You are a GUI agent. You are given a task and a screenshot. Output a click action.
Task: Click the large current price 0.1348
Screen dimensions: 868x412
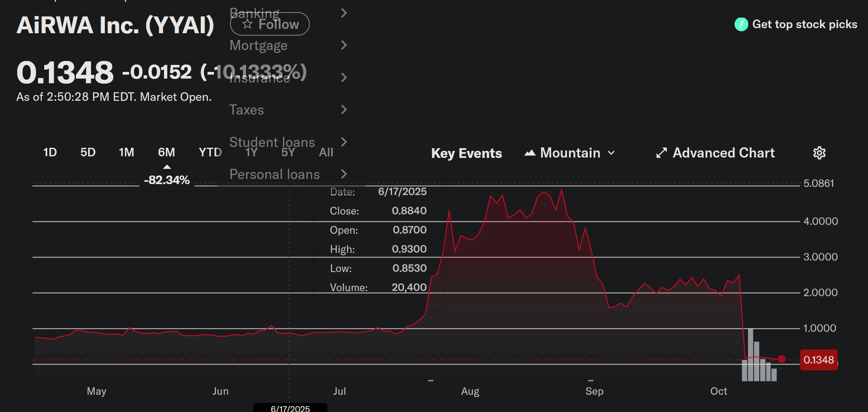pos(65,73)
